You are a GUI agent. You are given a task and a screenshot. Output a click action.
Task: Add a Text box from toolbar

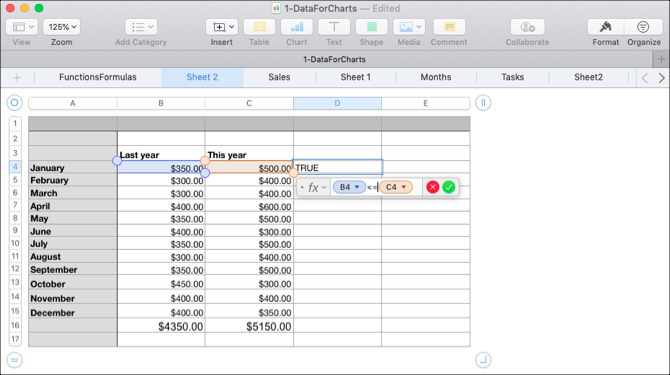click(334, 27)
